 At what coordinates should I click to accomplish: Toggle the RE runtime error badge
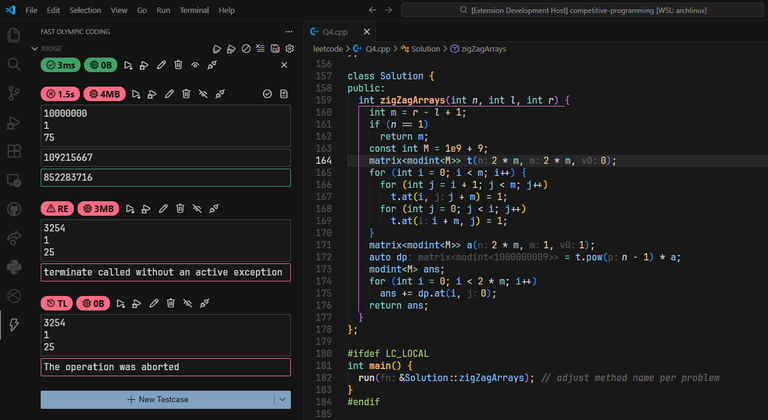pos(57,208)
